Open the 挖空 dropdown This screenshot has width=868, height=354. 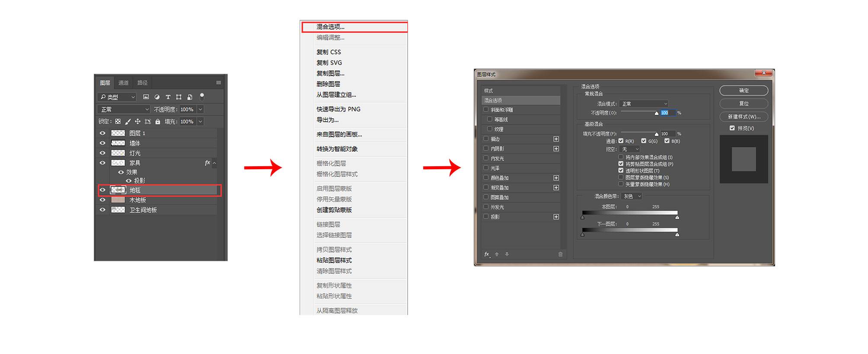point(630,149)
